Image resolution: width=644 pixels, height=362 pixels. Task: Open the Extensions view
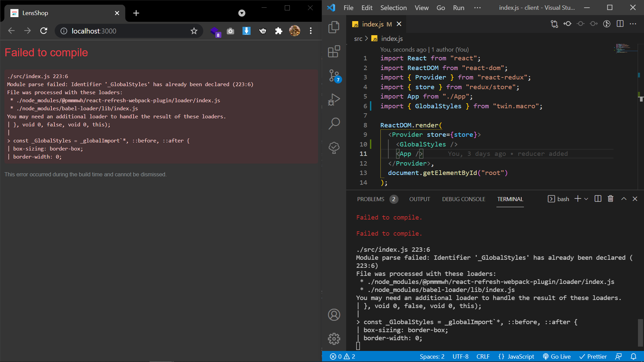pos(334,51)
